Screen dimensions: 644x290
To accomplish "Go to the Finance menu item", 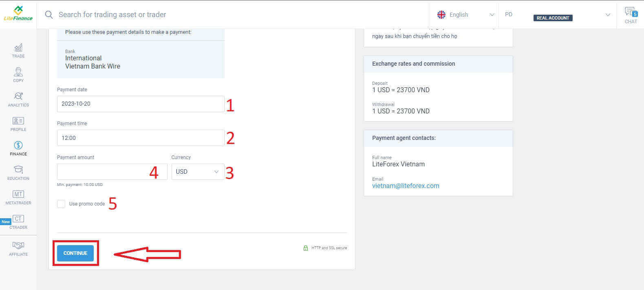I will tap(18, 148).
